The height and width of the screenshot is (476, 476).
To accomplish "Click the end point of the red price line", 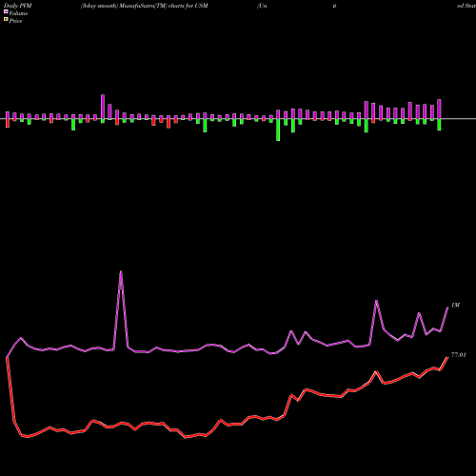I will coord(447,357).
